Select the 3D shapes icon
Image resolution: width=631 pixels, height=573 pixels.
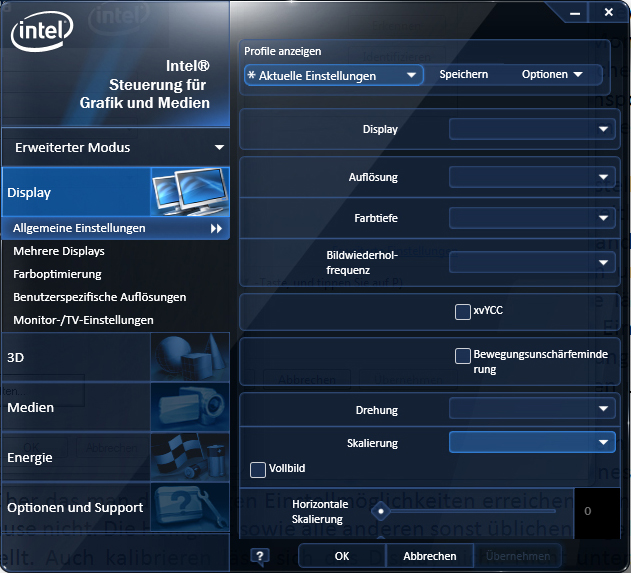click(x=190, y=357)
